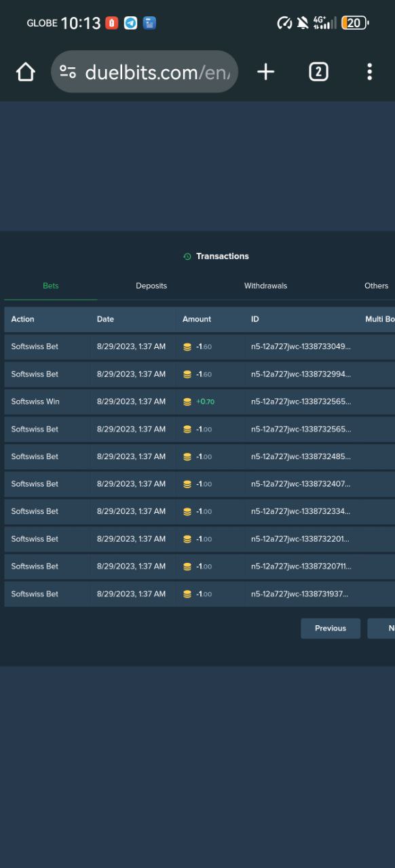Click the 10:13 clock in status bar
Image resolution: width=395 pixels, height=868 pixels.
(x=81, y=23)
